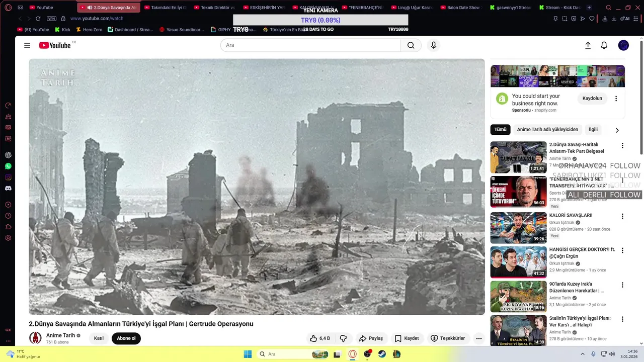Click the Paylaş share button

pos(371,338)
